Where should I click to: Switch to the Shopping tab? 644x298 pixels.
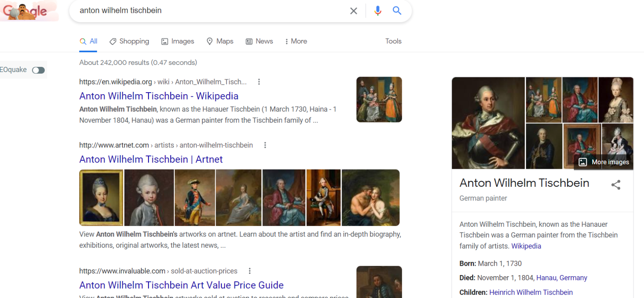click(x=129, y=41)
